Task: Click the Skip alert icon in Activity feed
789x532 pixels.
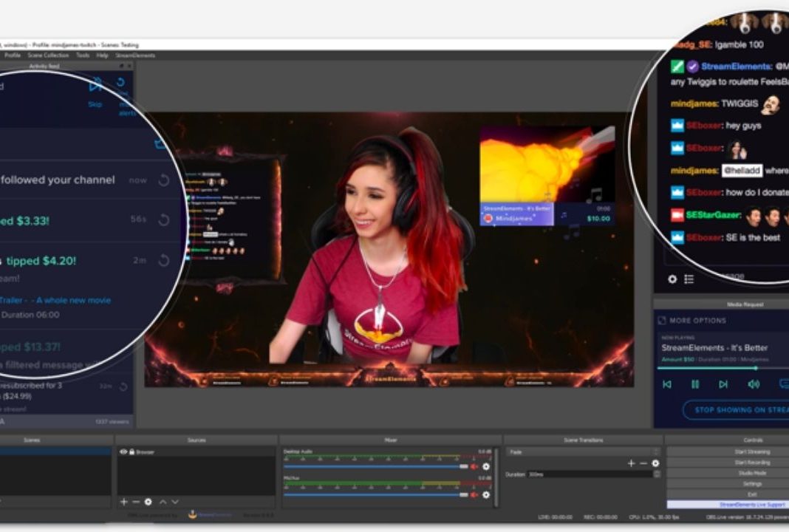Action: coord(95,86)
